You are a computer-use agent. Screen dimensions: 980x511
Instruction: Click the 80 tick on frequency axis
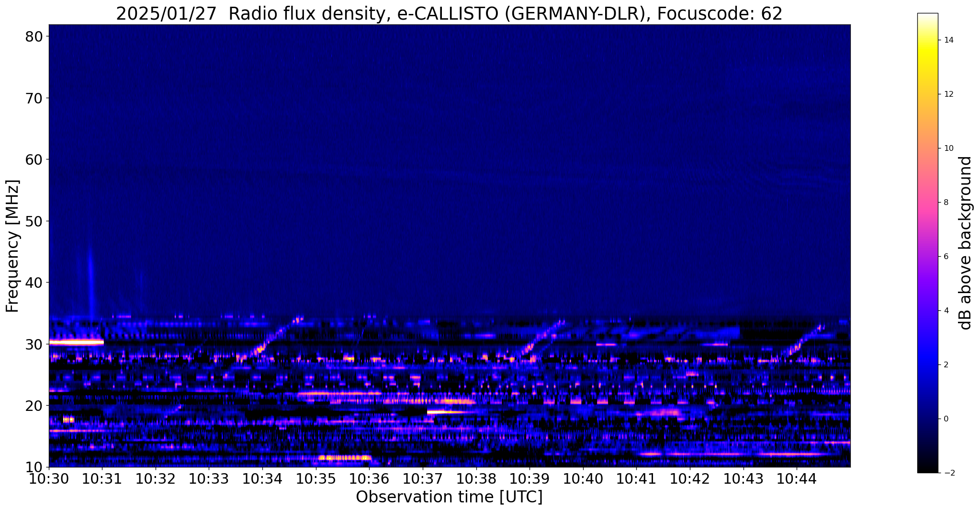click(x=35, y=36)
